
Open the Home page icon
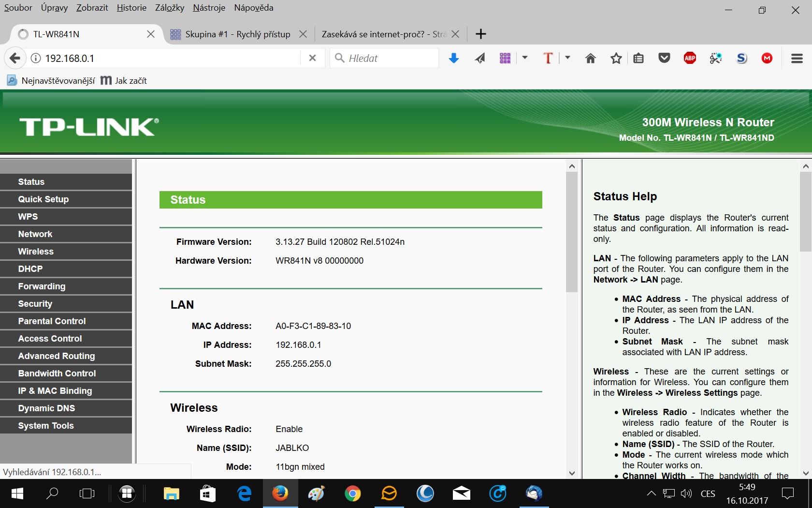590,59
